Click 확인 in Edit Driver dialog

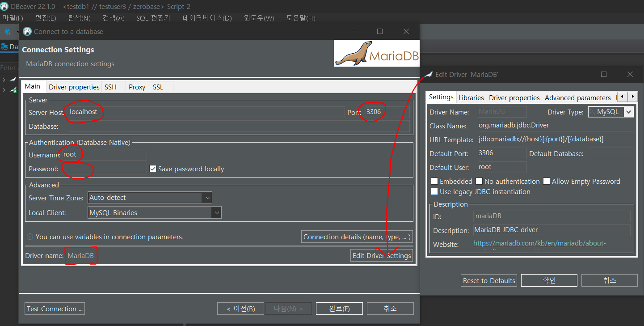tap(549, 280)
